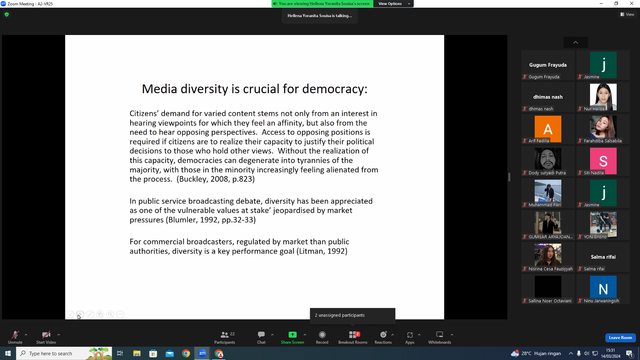Screen dimensions: 640x360
Task: Click in the Windows search box
Action: click(64, 353)
